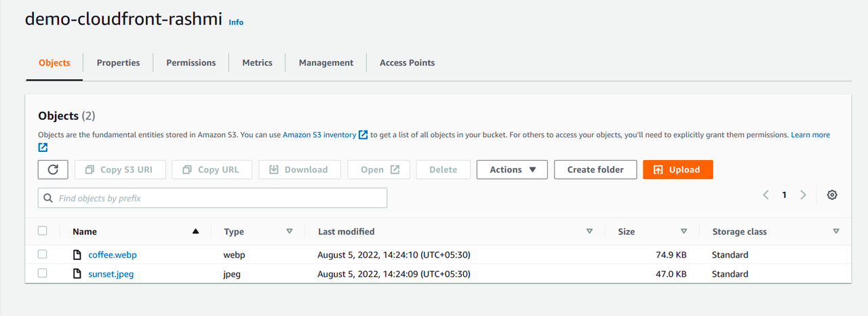Sort by Last modified column arrow
Screen dimensions: 868x316
(x=589, y=231)
